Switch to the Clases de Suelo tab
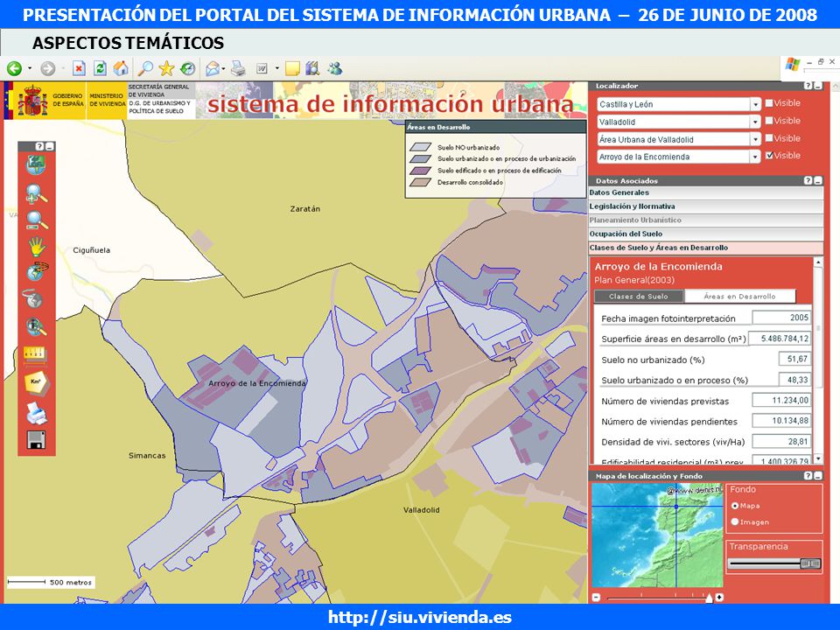This screenshot has width=840, height=630. 639,297
